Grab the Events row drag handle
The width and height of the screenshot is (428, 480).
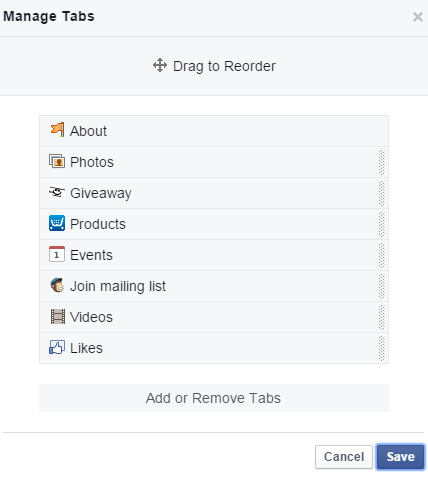coord(382,255)
